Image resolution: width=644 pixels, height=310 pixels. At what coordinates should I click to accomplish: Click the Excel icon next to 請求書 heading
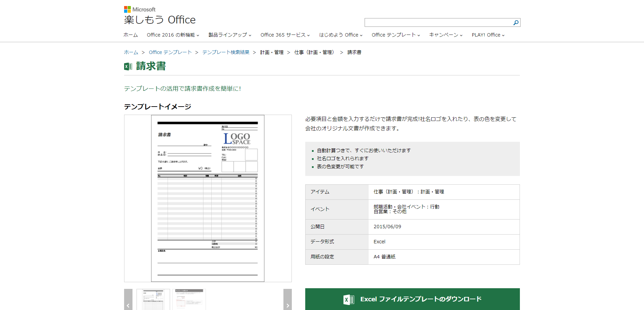[x=128, y=66]
